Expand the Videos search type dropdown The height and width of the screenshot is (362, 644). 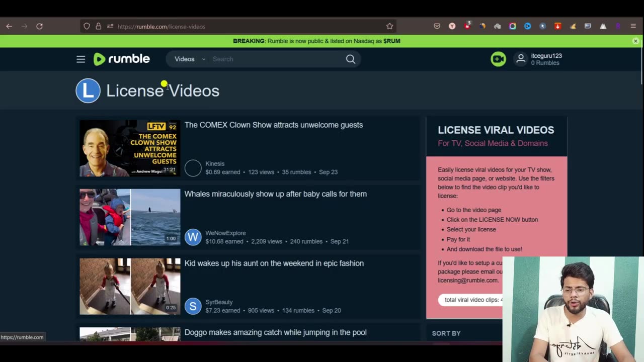click(x=190, y=59)
